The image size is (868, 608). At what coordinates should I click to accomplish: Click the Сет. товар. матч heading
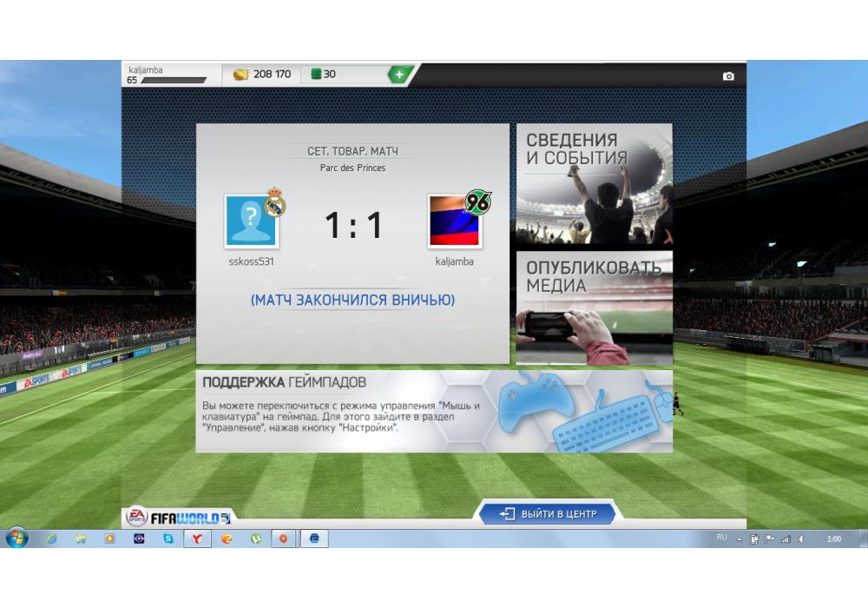click(352, 151)
